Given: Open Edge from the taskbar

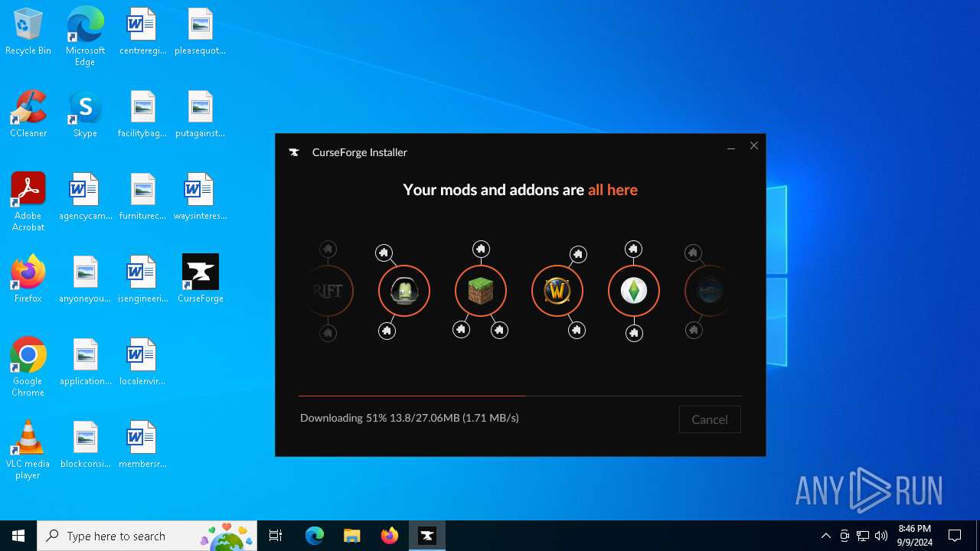Looking at the screenshot, I should click(x=315, y=536).
